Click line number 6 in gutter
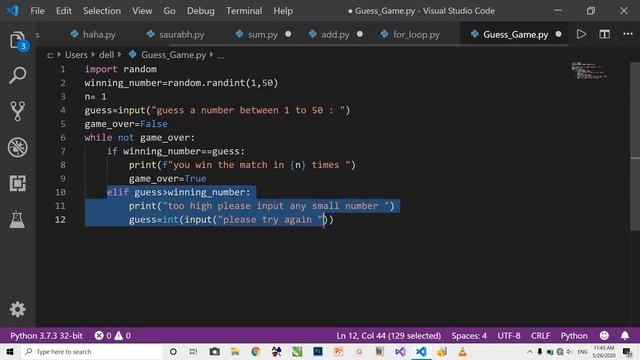The image size is (640, 360). 63,138
